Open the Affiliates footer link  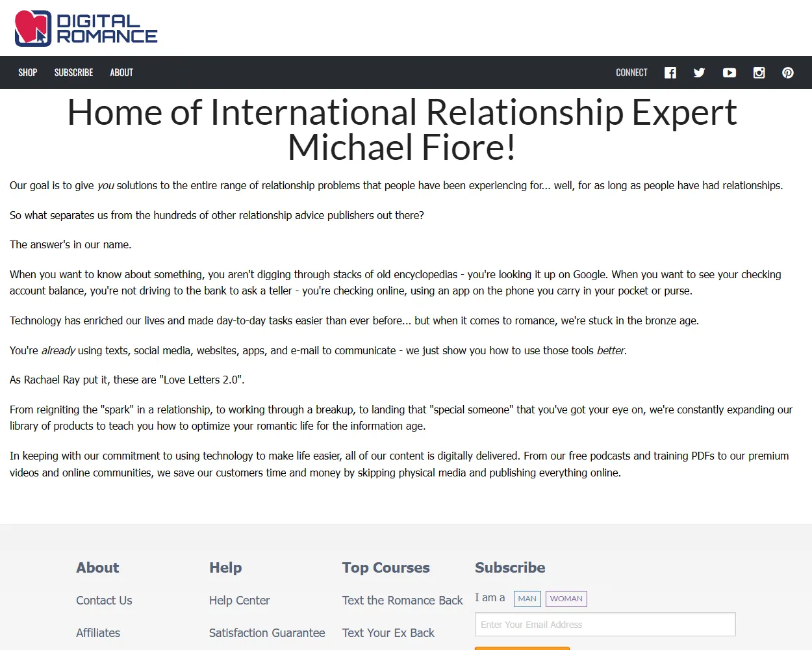(x=98, y=633)
